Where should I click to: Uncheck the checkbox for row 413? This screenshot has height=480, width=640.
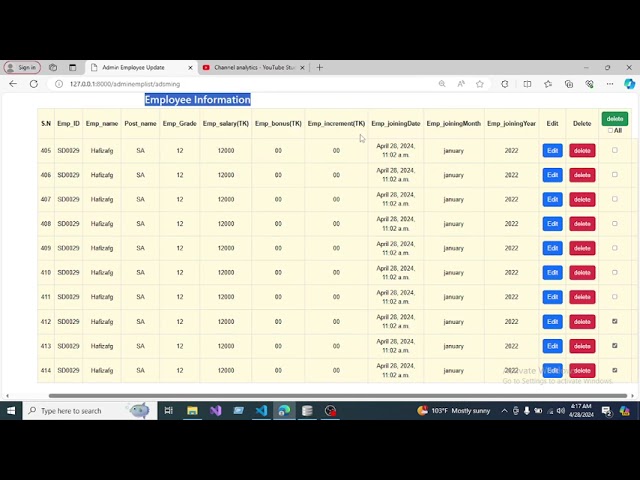click(615, 346)
